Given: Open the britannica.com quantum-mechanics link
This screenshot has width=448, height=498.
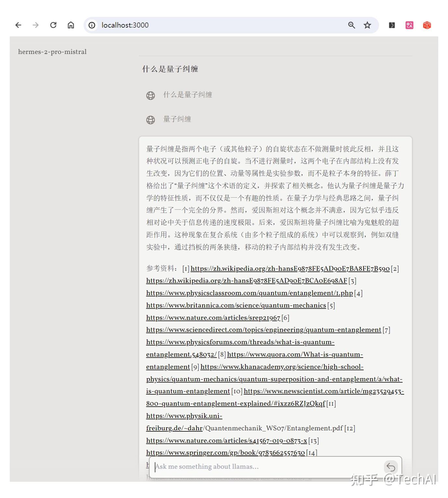Looking at the screenshot, I should (236, 305).
